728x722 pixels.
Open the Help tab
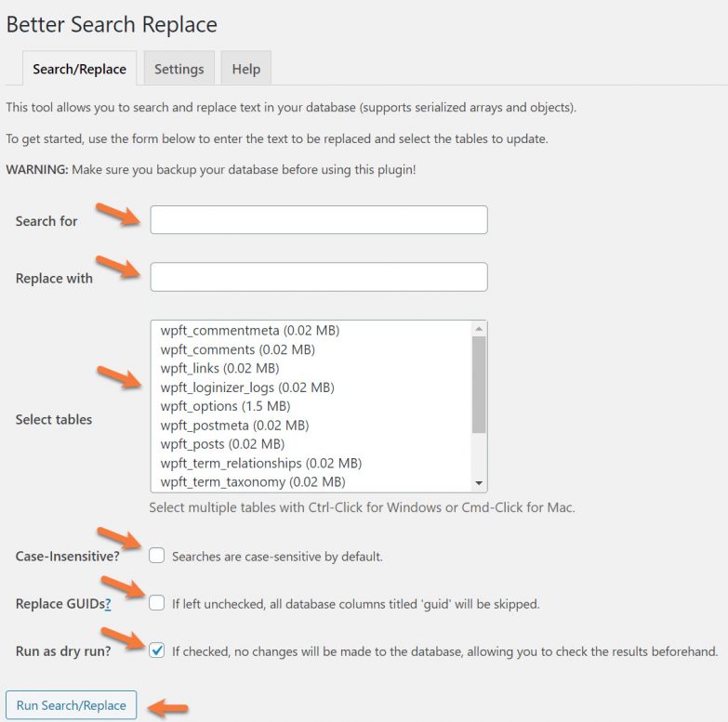click(x=245, y=69)
